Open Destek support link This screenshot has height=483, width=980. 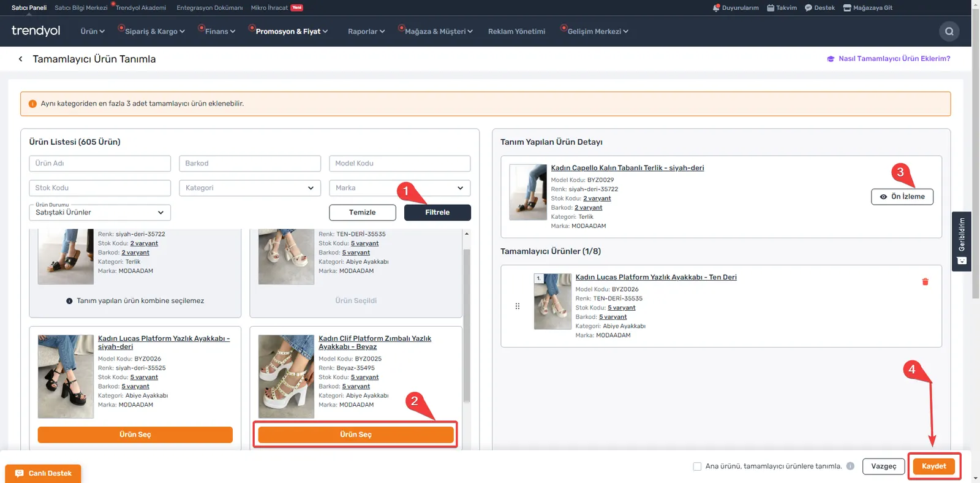820,8
